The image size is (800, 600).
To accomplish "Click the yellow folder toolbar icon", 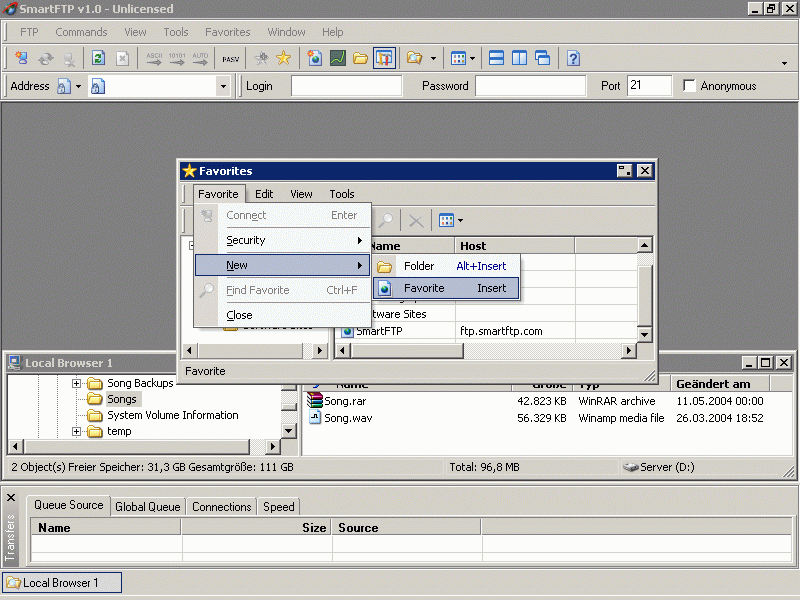I will tap(360, 58).
